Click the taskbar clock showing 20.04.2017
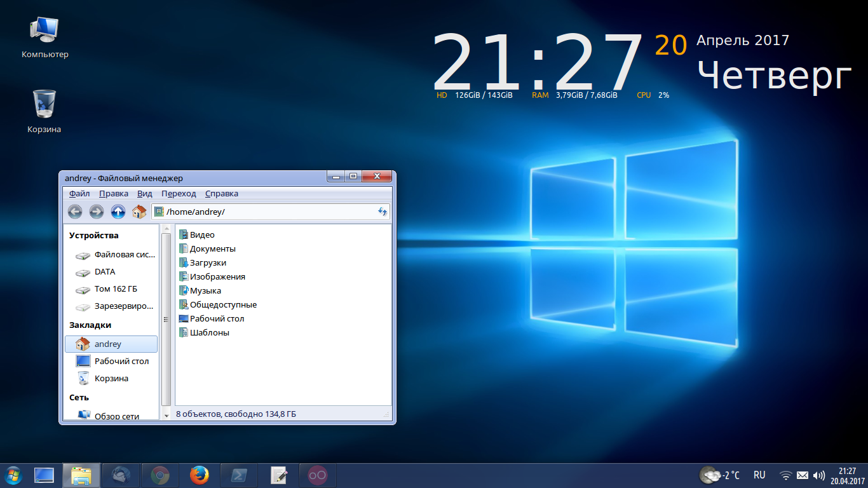Screen dimensions: 868x488 847,475
